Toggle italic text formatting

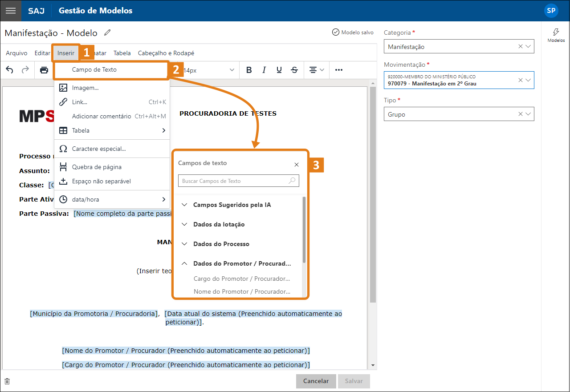point(264,70)
